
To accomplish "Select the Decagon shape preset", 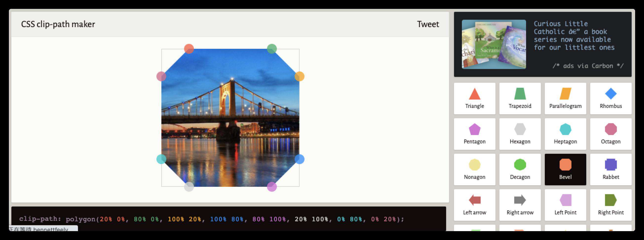I will (520, 170).
